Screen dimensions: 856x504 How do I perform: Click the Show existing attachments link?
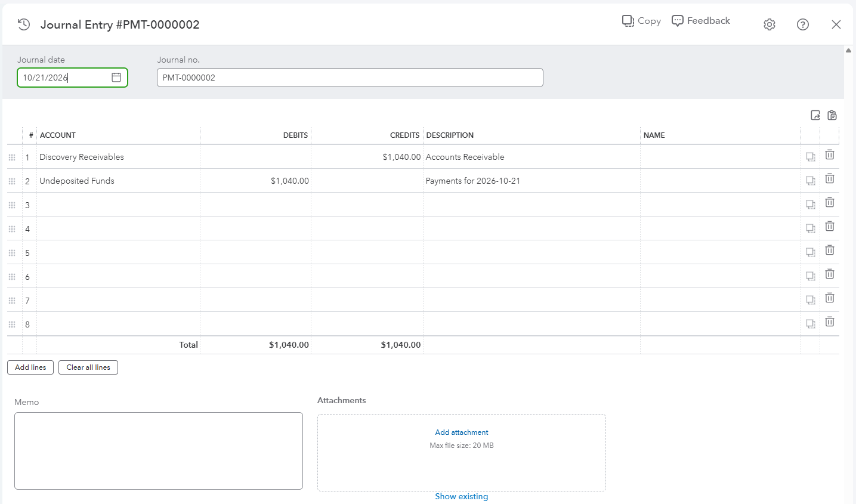coord(462,496)
